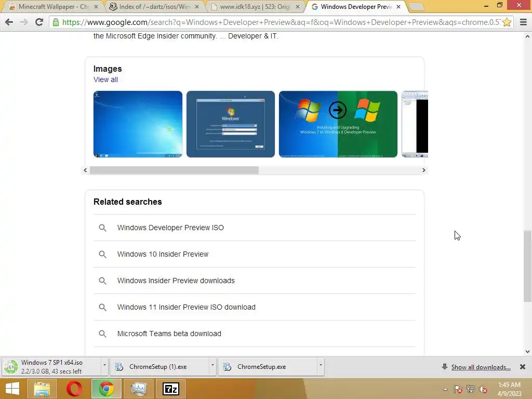
Task: Open the ChromeSetup.exe download item
Action: coord(268,367)
